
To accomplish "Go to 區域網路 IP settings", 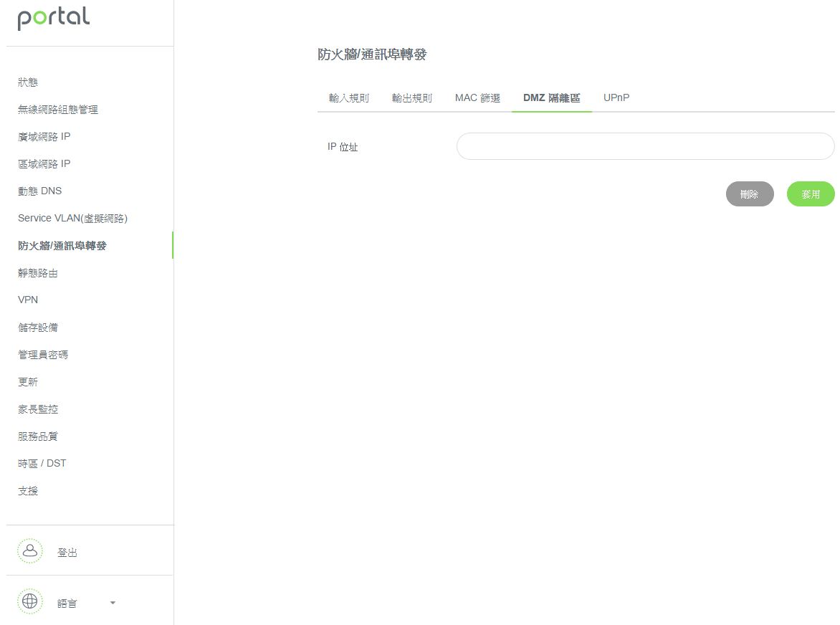I will [44, 164].
